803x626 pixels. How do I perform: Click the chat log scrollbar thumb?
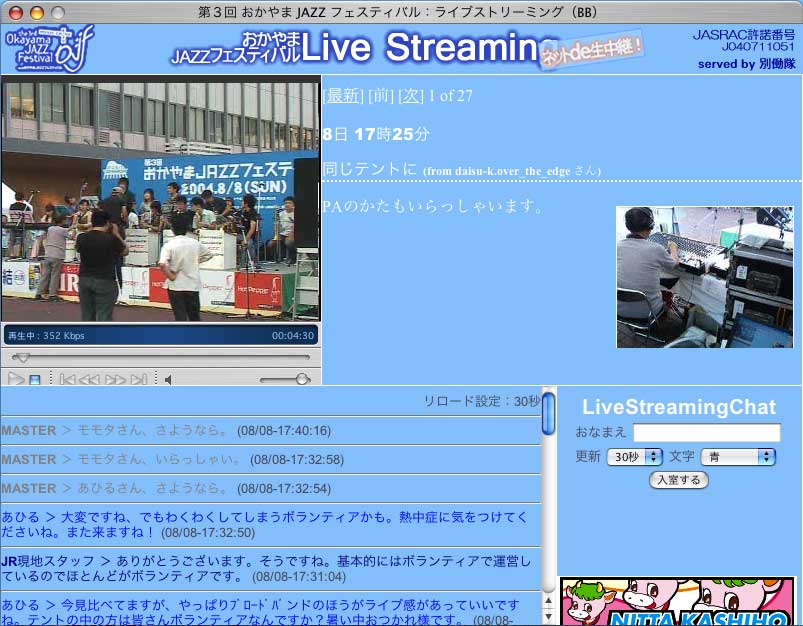(x=548, y=414)
